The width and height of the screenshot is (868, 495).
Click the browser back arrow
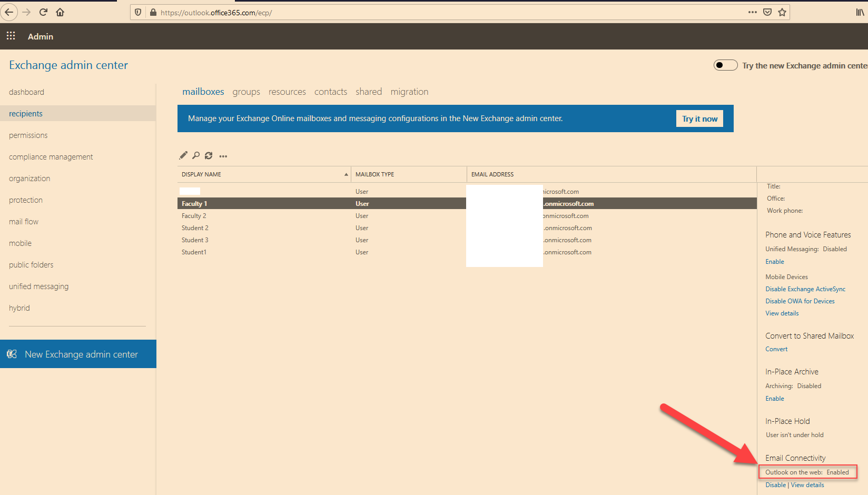[9, 12]
